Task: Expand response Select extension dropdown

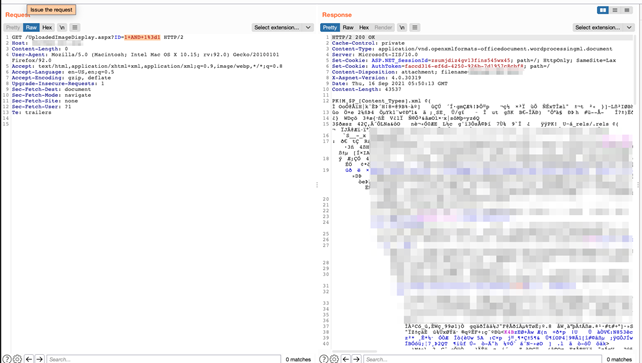Action: pyautogui.click(x=604, y=27)
